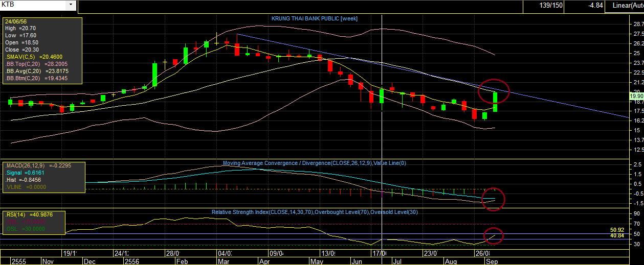The width and height of the screenshot is (644, 265).
Task: Click the 16.2 price axis label
Action: pos(638,121)
